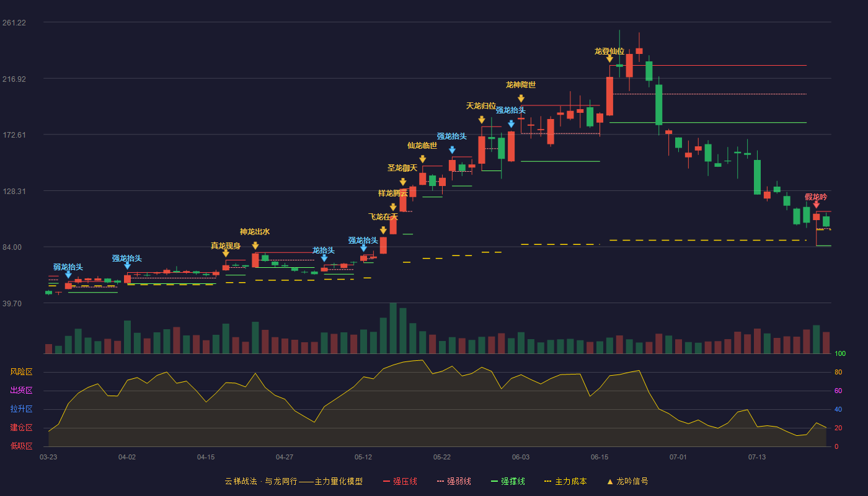Image resolution: width=868 pixels, height=496 pixels.
Task: Click the 仙龙临世 yellow arrow marker
Action: click(x=423, y=159)
